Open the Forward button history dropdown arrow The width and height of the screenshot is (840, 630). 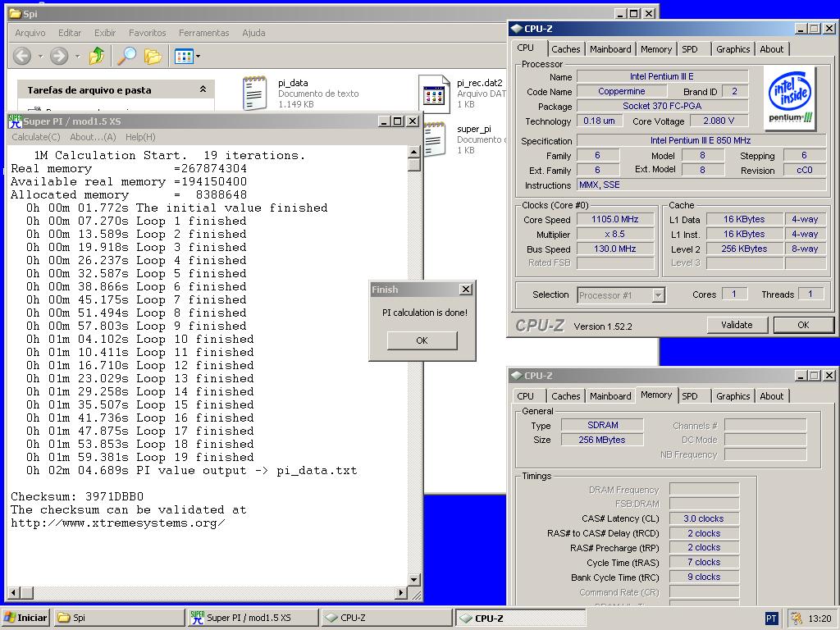77,56
